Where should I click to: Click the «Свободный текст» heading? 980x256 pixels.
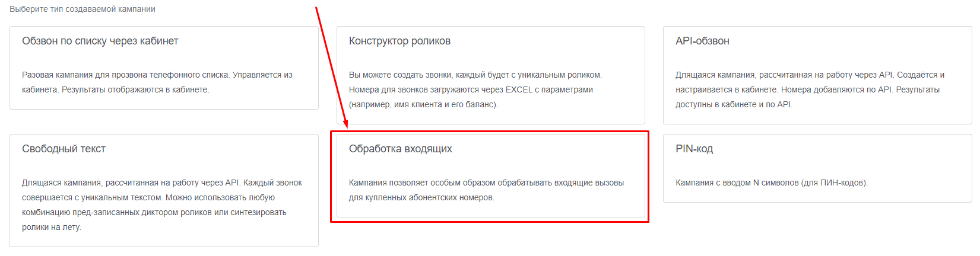point(64,149)
